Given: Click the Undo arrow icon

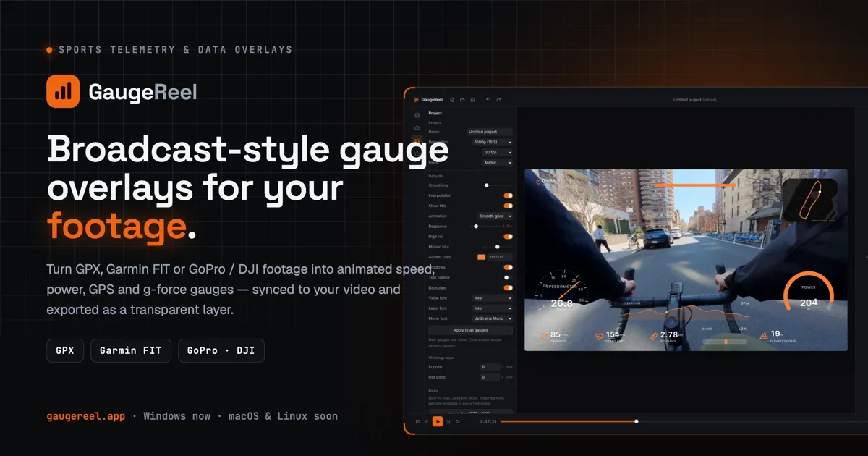Looking at the screenshot, I should click(488, 100).
